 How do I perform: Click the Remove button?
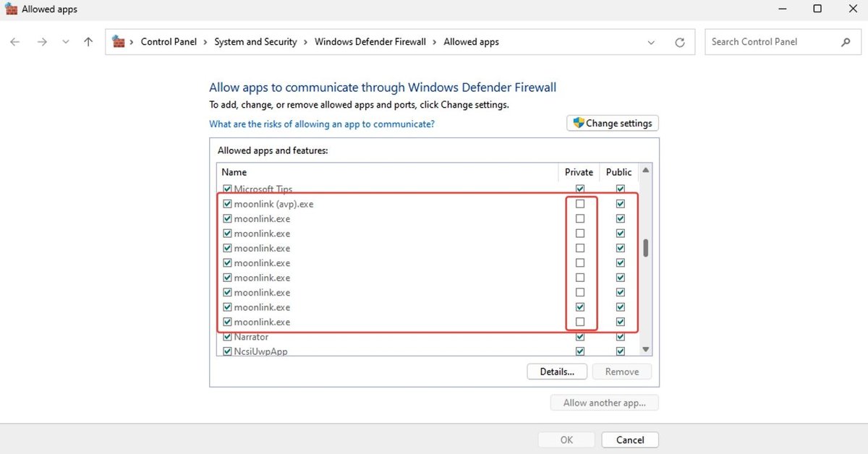coord(622,372)
